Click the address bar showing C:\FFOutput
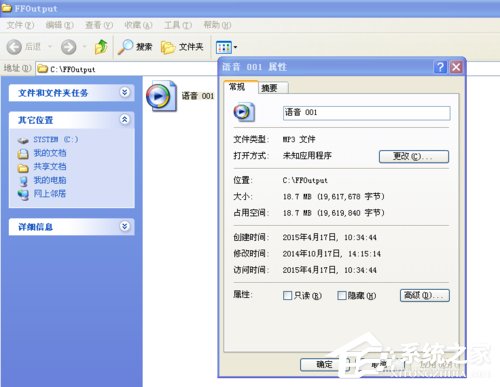Screen dimensions: 500x387 [x=127, y=69]
